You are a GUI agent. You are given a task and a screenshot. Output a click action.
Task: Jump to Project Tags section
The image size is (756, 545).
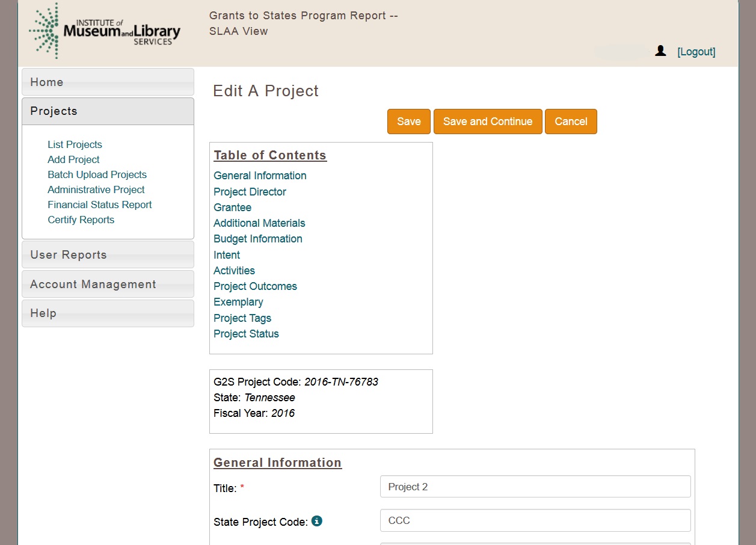(x=242, y=318)
